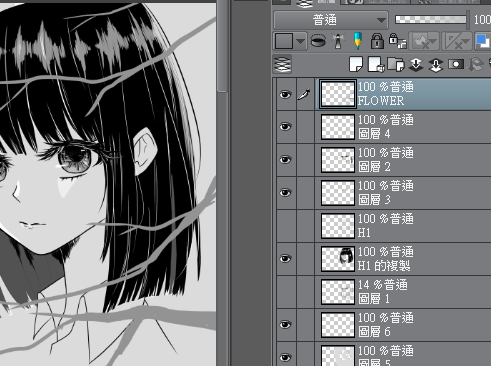Select the 圖層 1 layer thumbnail
This screenshot has width=491, height=366.
click(x=337, y=292)
